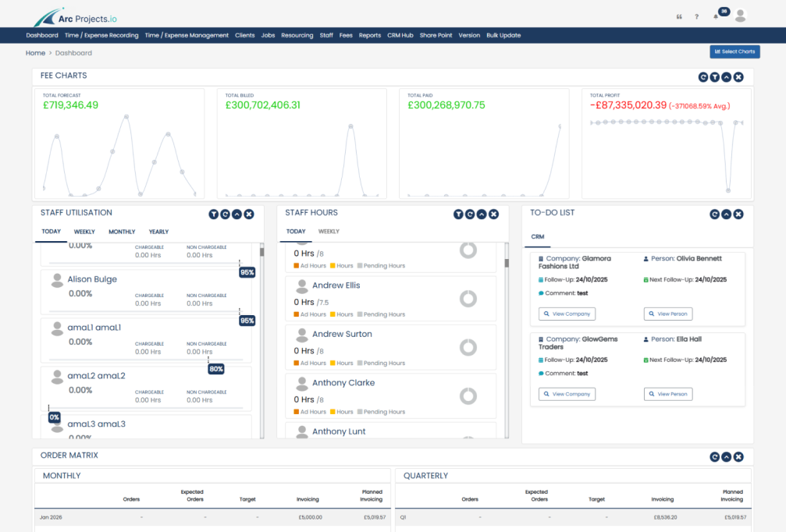786x532 pixels.
Task: Refresh the Order Matrix panel
Action: [x=714, y=457]
